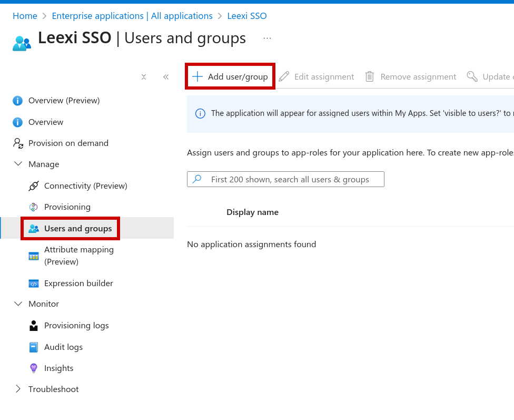The width and height of the screenshot is (514, 420).
Task: Open Enterprise applications | All applications breadcrumb
Action: (x=132, y=16)
